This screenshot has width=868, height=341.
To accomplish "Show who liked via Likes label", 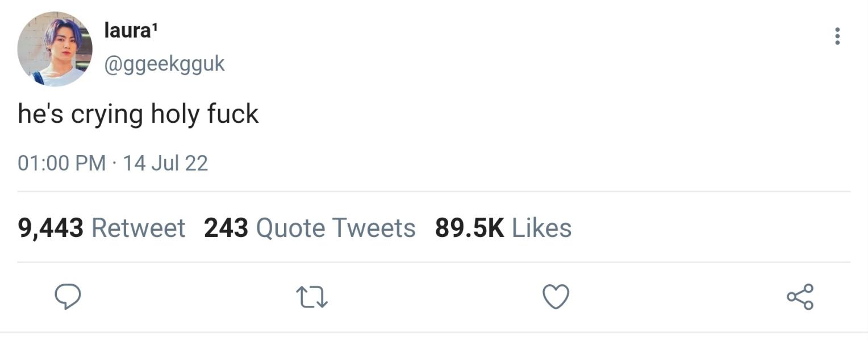I will coord(541,228).
